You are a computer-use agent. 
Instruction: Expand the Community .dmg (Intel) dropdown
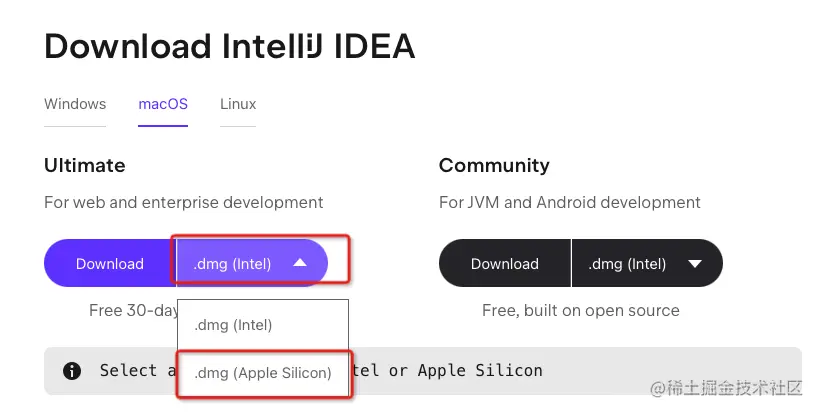(x=647, y=264)
